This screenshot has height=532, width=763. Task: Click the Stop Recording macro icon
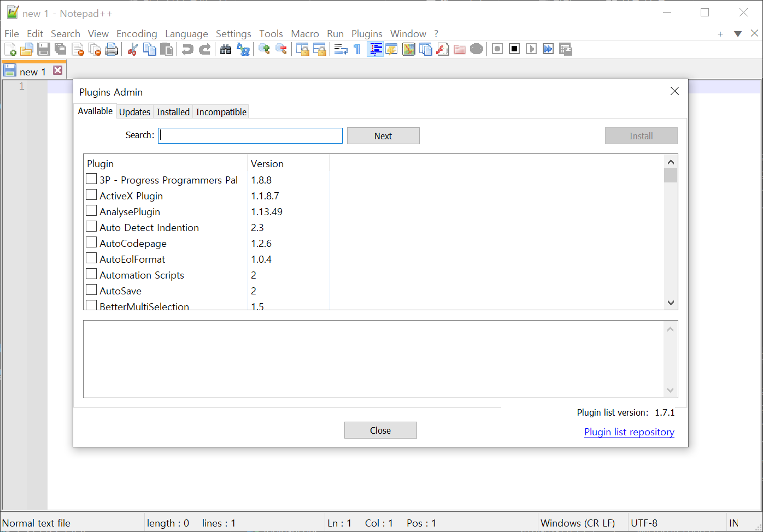coord(514,49)
